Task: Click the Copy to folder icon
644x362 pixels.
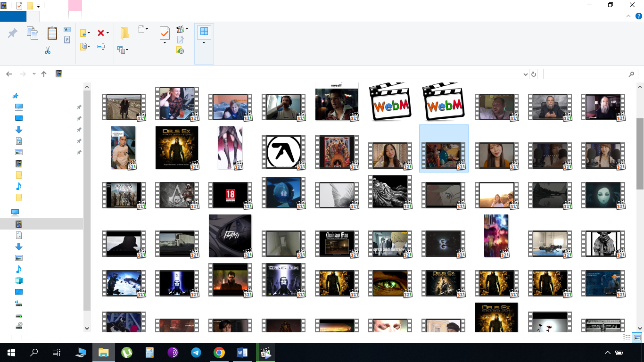Action: [x=83, y=46]
